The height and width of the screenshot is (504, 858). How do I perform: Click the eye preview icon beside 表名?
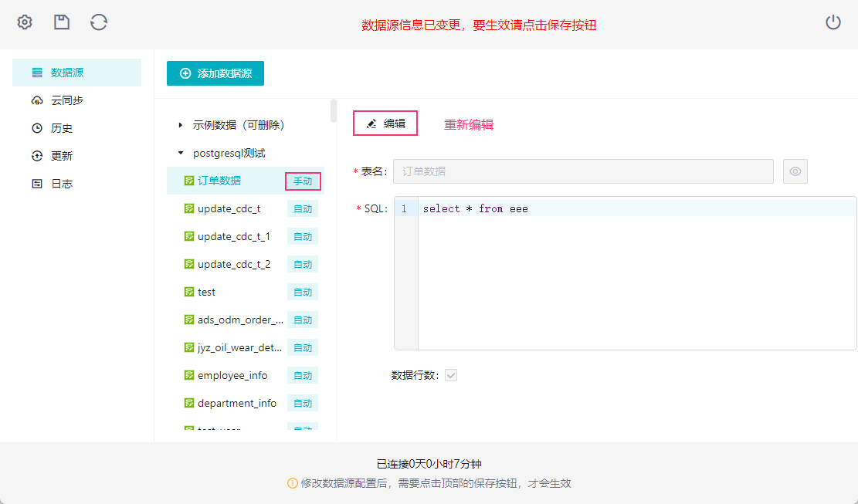[795, 171]
